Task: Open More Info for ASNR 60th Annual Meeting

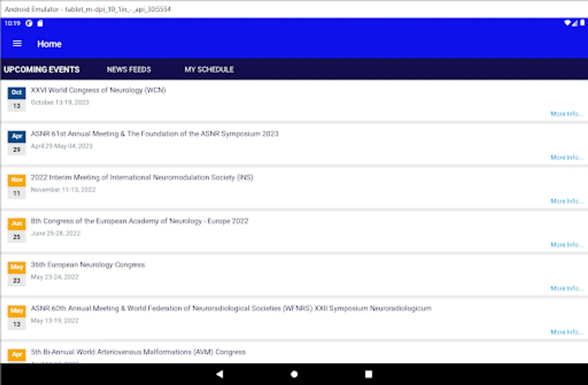Action: (567, 332)
